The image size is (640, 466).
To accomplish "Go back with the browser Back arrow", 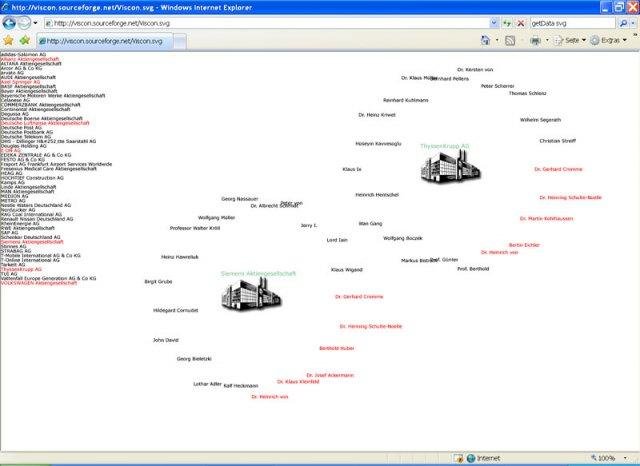I will pyautogui.click(x=9, y=23).
